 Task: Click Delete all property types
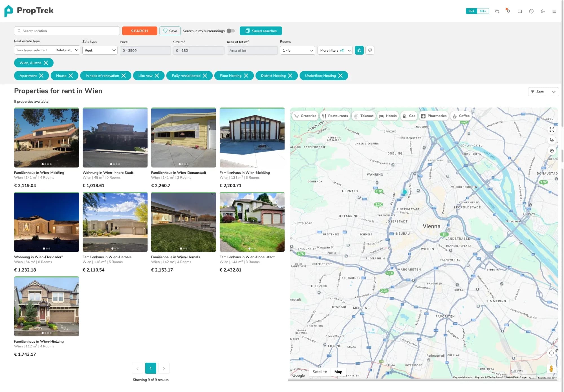(x=63, y=50)
